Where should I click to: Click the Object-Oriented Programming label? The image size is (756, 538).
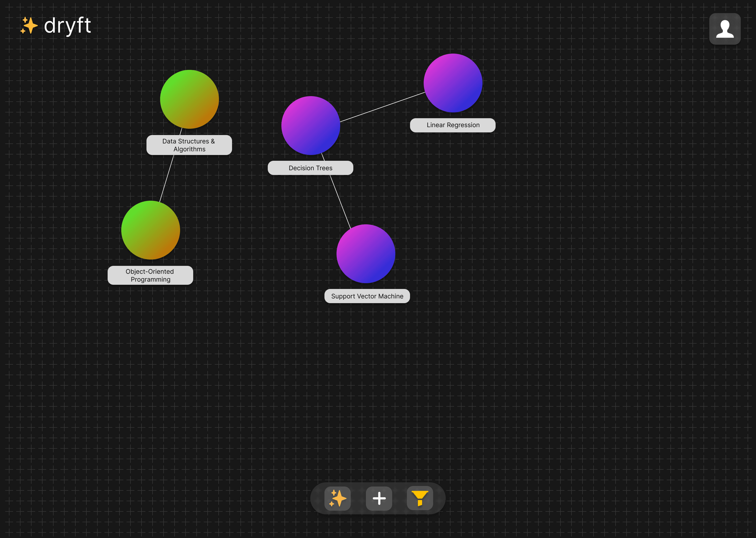150,275
